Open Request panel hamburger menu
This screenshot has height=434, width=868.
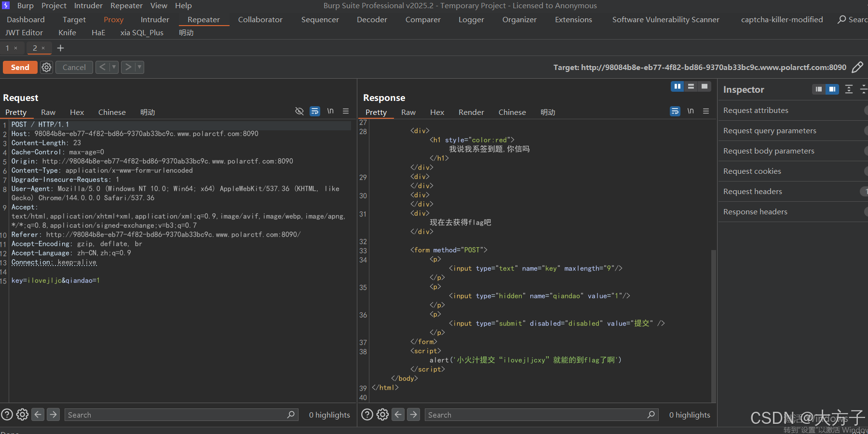click(346, 111)
